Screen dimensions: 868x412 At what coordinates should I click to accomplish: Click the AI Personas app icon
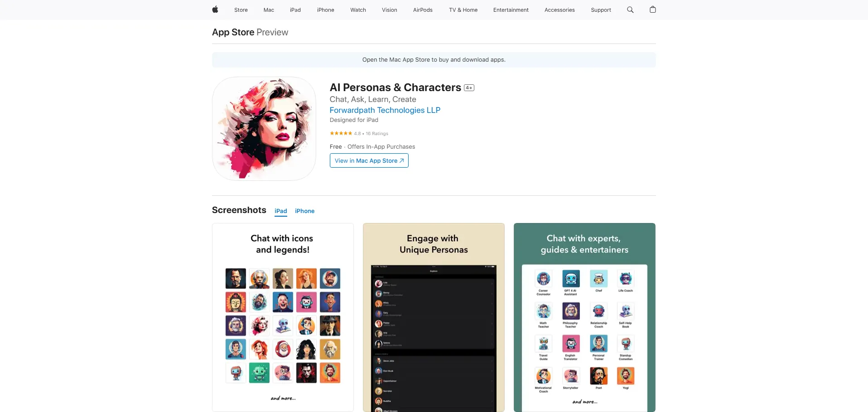(264, 129)
